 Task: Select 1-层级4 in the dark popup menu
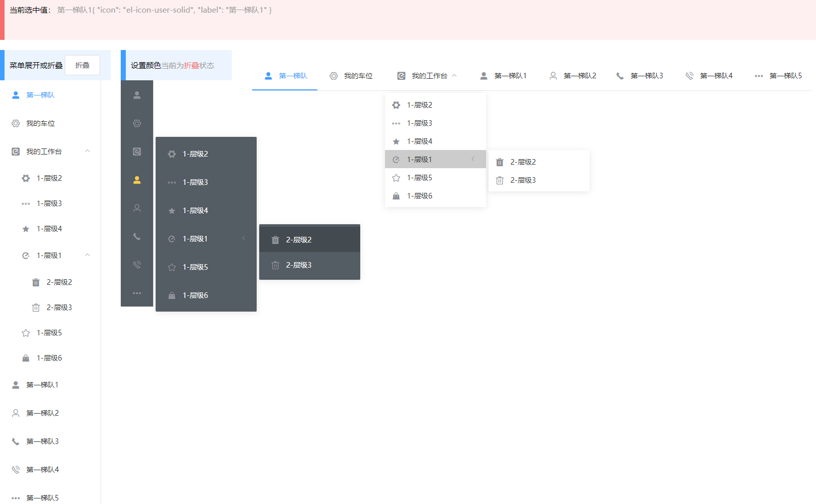pyautogui.click(x=206, y=211)
